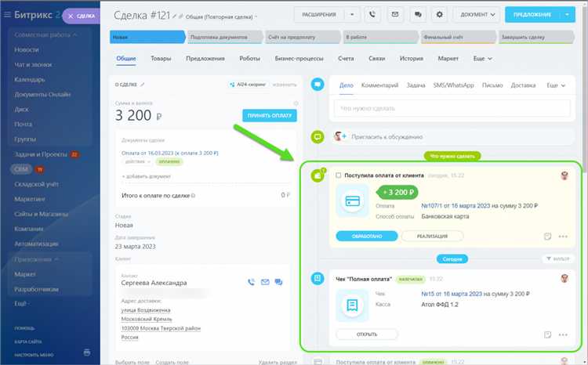Click the invite participant avatar plus icon
The width and height of the screenshot is (588, 365).
340,136
